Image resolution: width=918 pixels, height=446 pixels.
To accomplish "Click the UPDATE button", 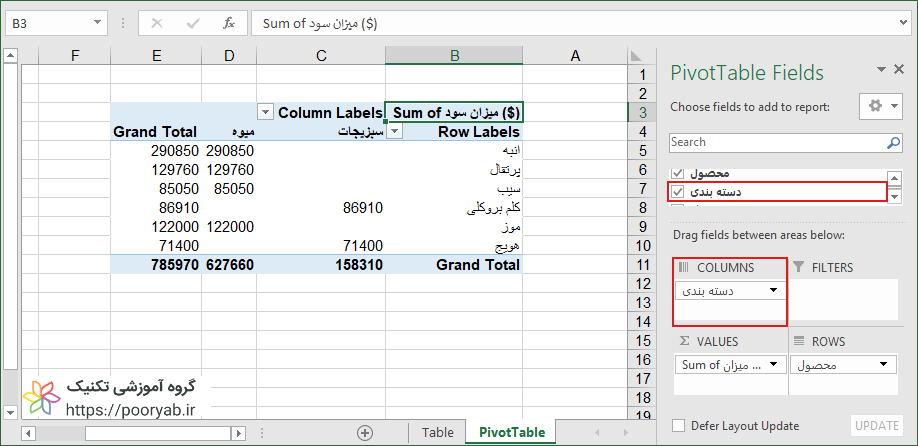I will (x=876, y=426).
